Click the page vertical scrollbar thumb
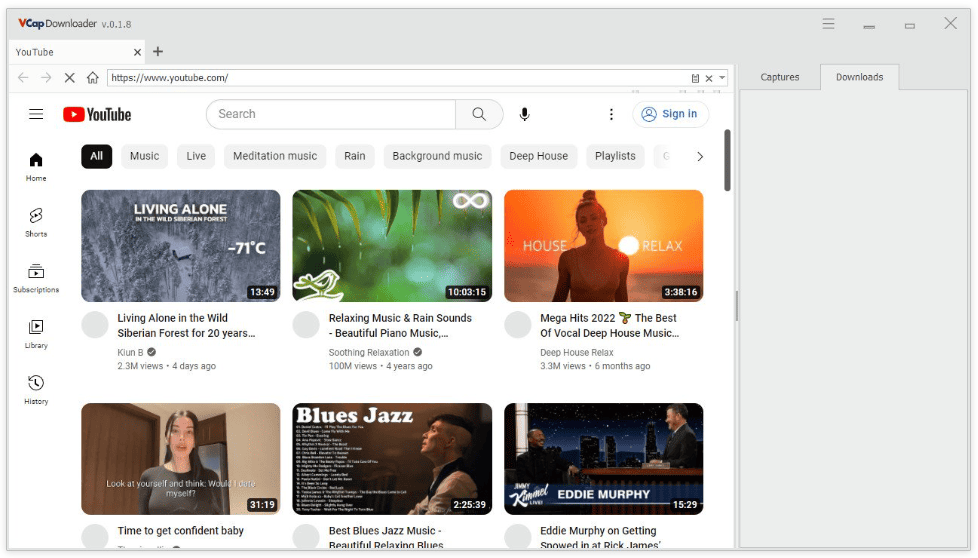This screenshot has width=978, height=558. 727,160
